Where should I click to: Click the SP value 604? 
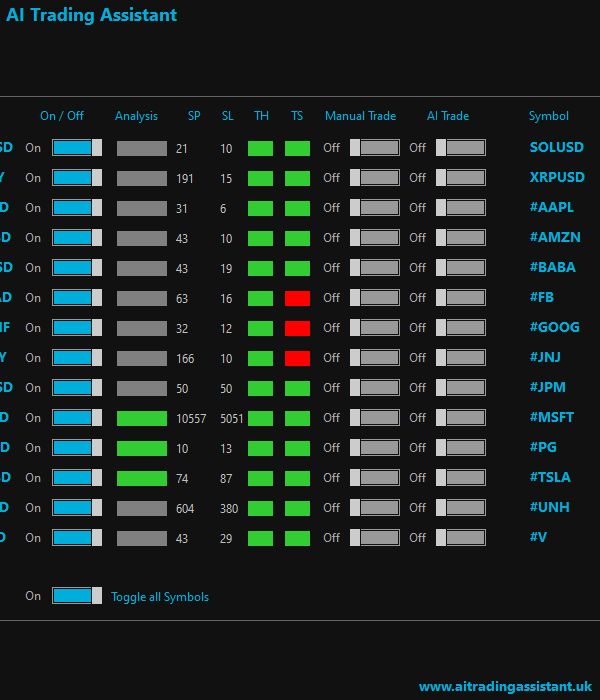(x=185, y=508)
